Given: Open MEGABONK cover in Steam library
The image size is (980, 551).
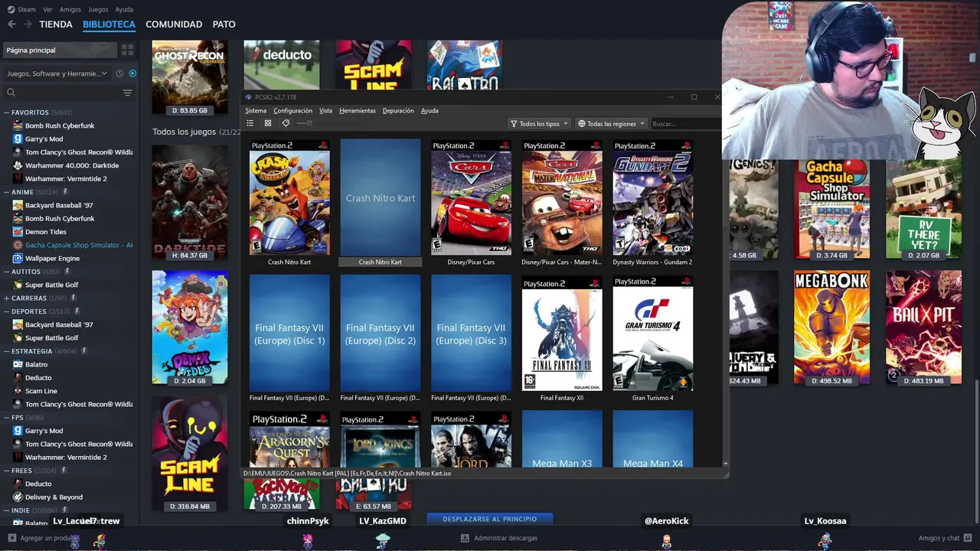Looking at the screenshot, I should [x=831, y=328].
